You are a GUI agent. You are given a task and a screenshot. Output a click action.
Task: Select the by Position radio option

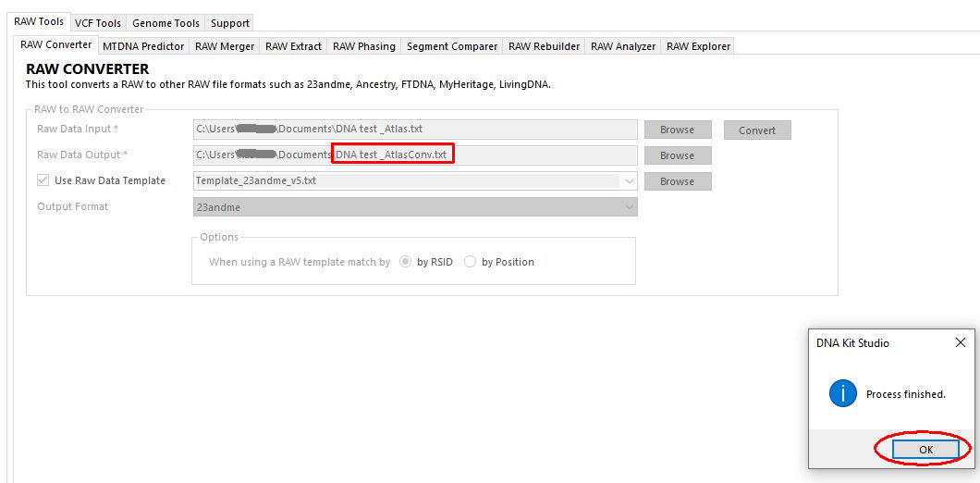470,262
